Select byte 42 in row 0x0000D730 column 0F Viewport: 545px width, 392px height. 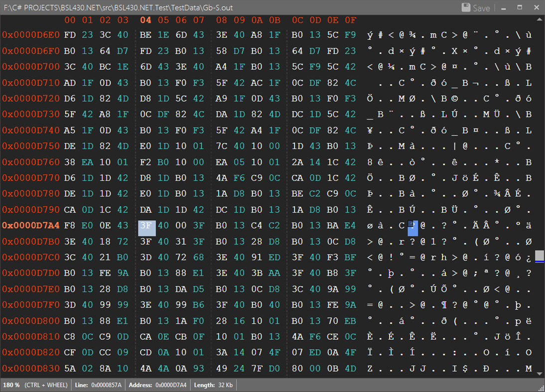pyautogui.click(x=350, y=114)
